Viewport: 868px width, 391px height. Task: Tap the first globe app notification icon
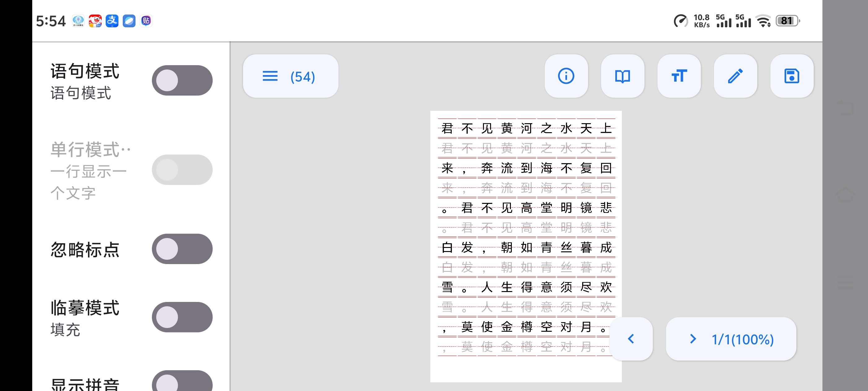click(x=78, y=21)
